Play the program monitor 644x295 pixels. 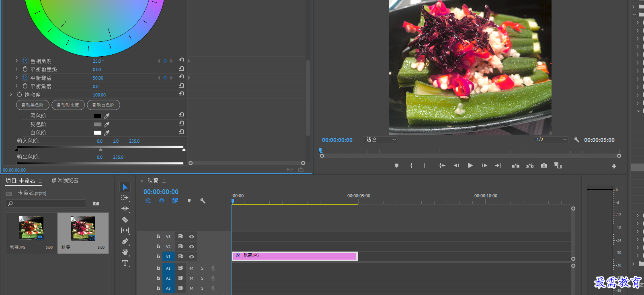pyautogui.click(x=470, y=166)
